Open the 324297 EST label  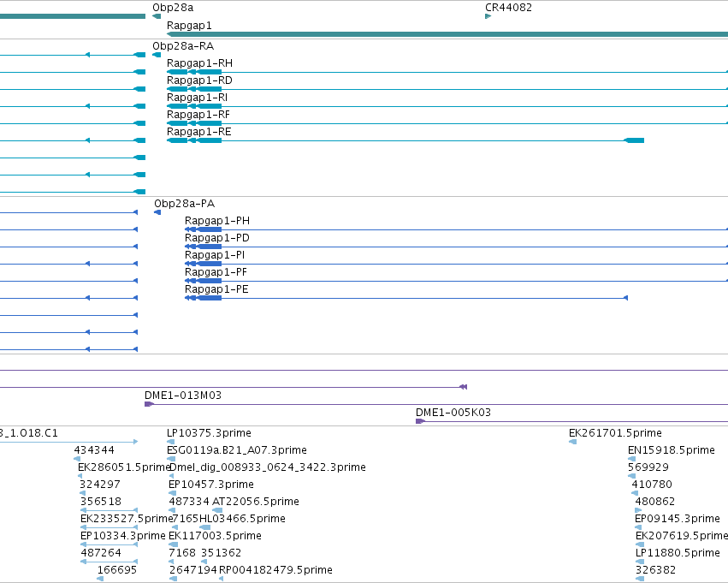(x=100, y=485)
